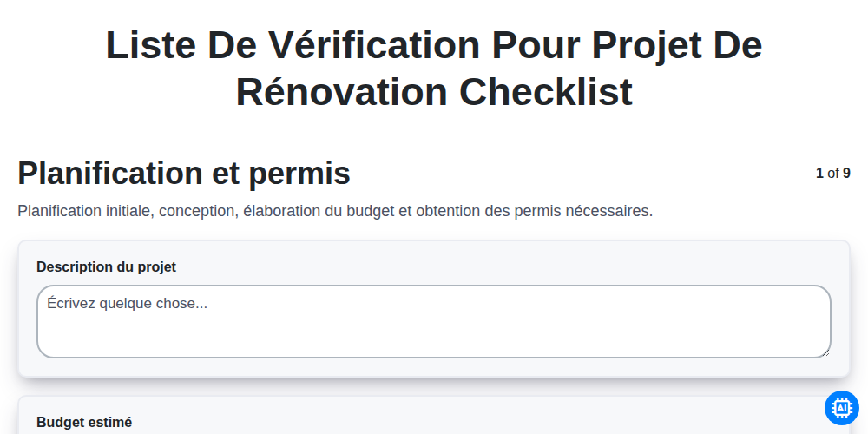Select the 'Planification et permis' section heading
This screenshot has height=434, width=868.
point(184,174)
